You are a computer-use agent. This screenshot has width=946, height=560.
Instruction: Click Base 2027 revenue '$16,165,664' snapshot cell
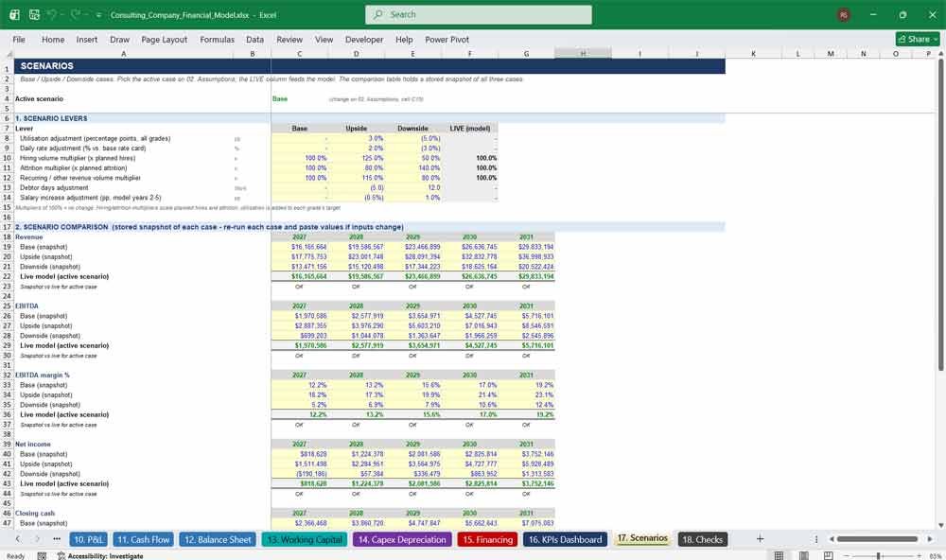tap(299, 247)
